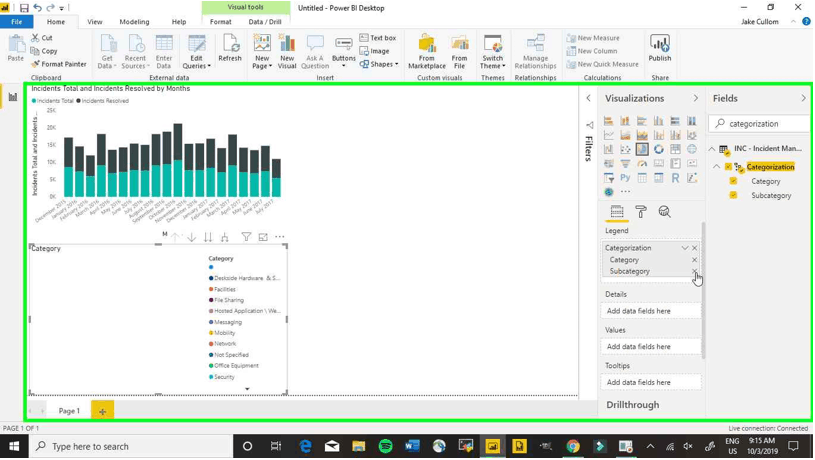Remove Subcategory from the Legend well
Image resolution: width=815 pixels, height=460 pixels.
point(694,271)
